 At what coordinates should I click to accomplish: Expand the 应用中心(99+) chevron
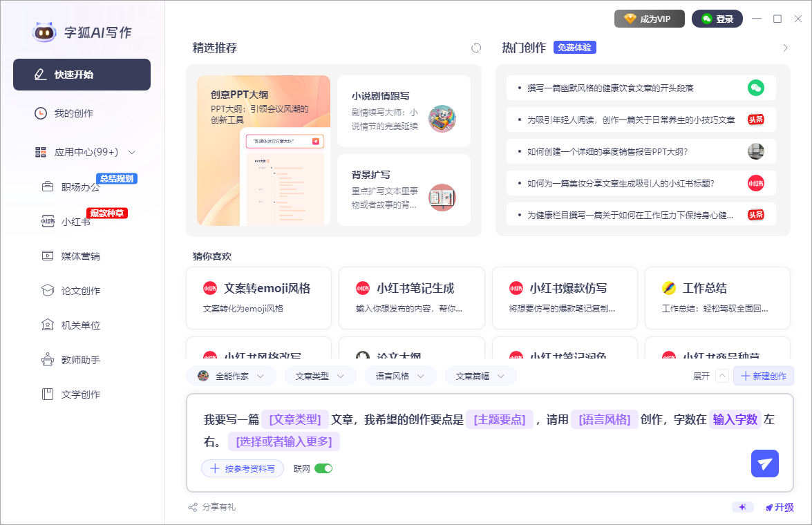click(x=131, y=152)
